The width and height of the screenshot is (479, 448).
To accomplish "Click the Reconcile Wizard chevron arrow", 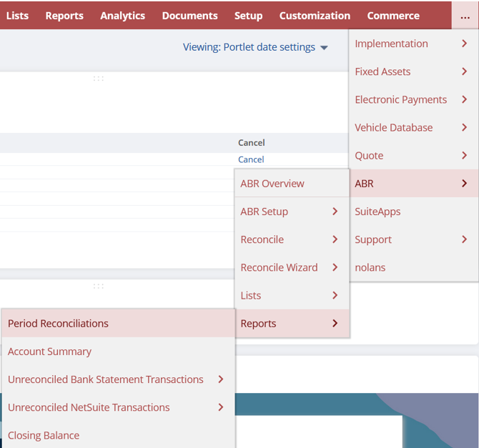I will tap(335, 267).
